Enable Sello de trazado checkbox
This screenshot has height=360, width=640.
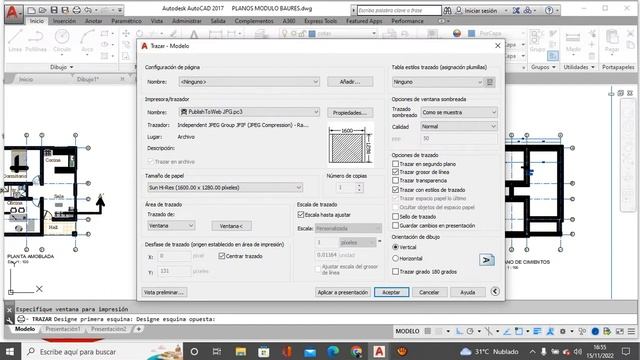click(x=395, y=216)
